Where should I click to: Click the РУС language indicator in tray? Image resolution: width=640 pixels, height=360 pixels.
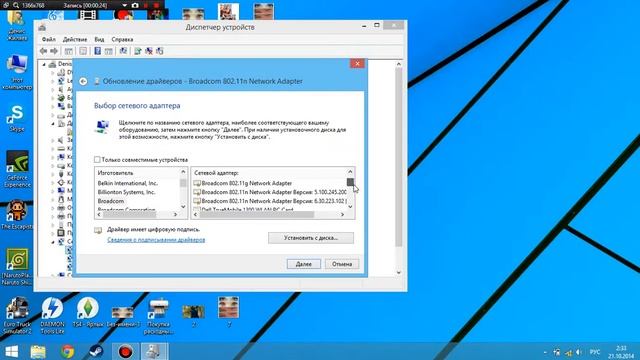pyautogui.click(x=595, y=352)
